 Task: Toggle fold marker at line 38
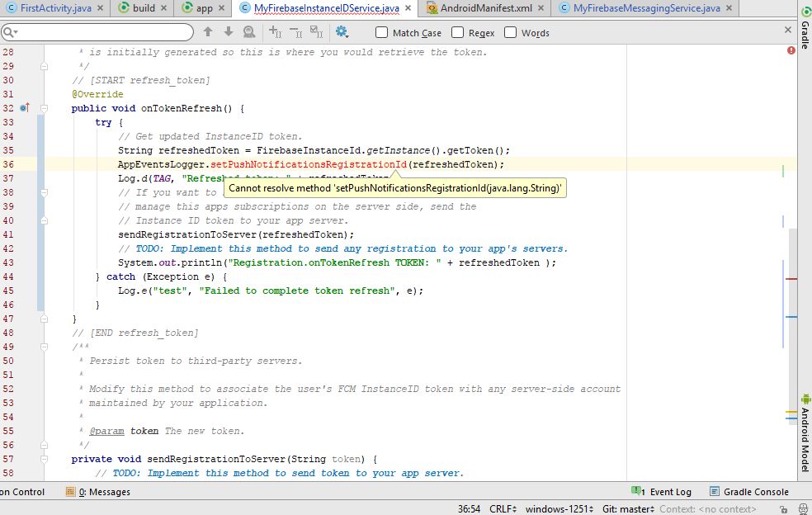point(44,192)
